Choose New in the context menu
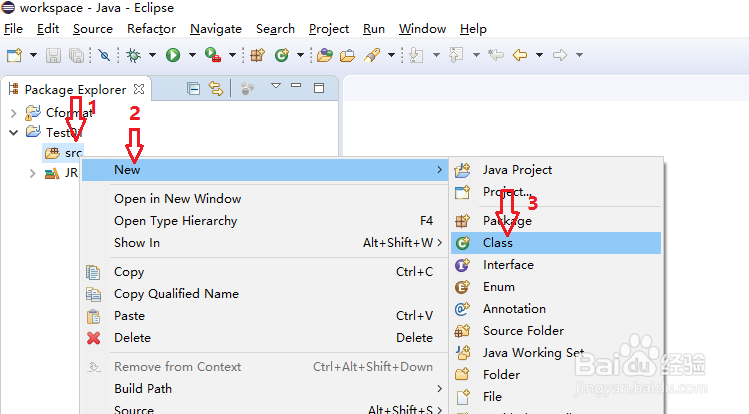749x414 pixels. 265,170
